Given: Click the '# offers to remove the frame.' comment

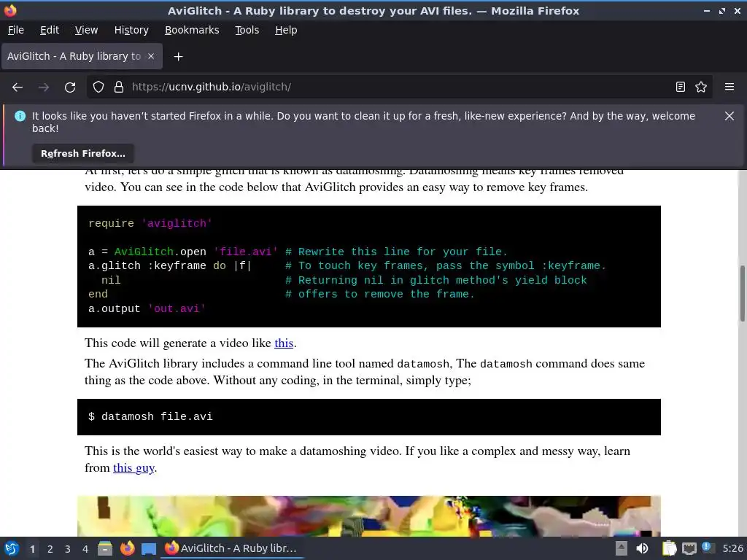Looking at the screenshot, I should 379,295.
